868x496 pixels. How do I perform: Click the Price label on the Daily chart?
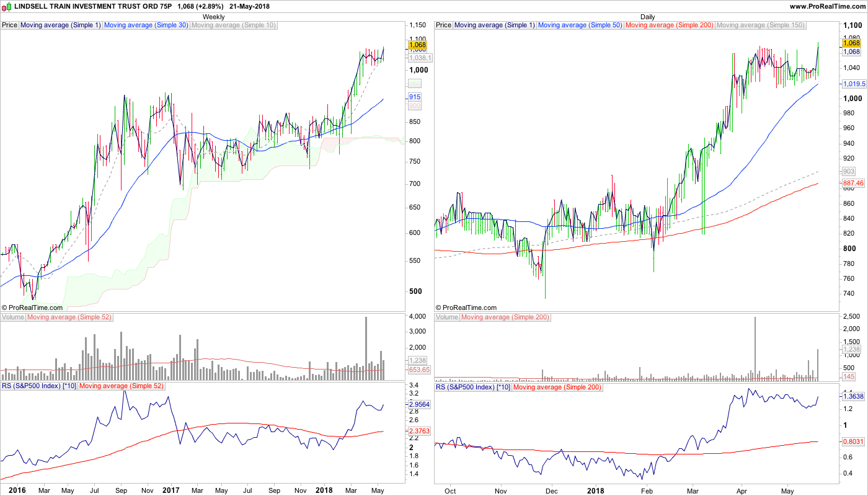444,25
